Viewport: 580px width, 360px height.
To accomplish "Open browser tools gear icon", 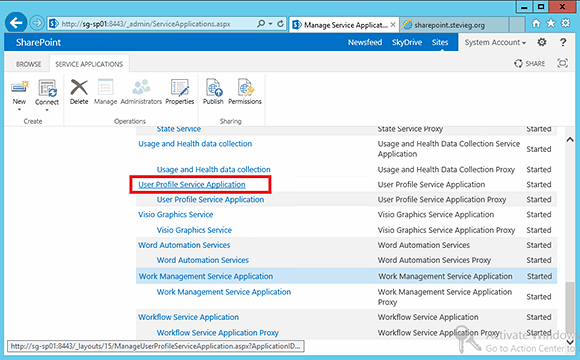I will (566, 24).
